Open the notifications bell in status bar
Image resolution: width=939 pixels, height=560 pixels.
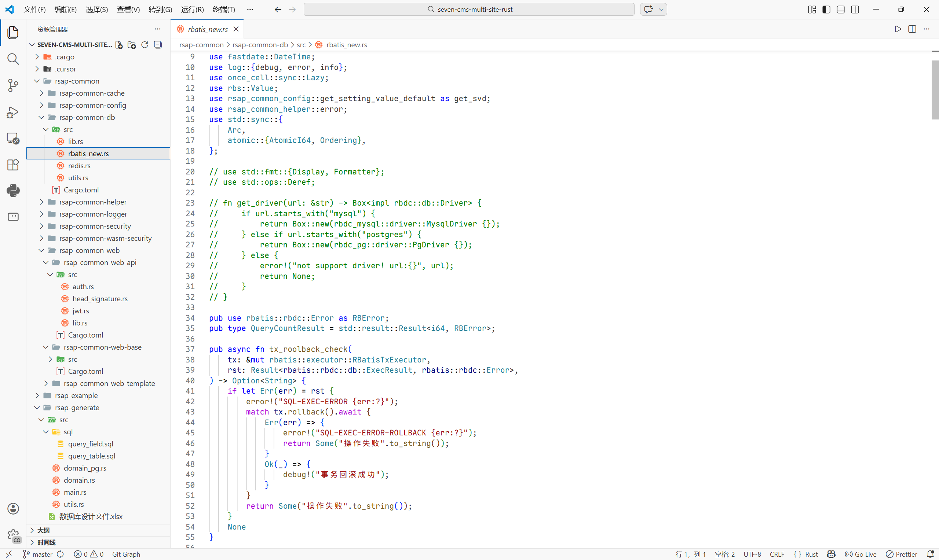point(930,554)
